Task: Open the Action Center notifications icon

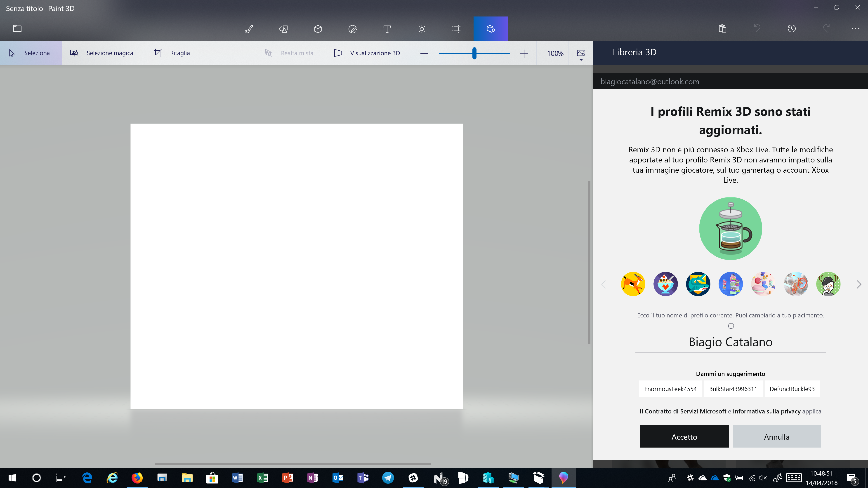Action: point(852,478)
